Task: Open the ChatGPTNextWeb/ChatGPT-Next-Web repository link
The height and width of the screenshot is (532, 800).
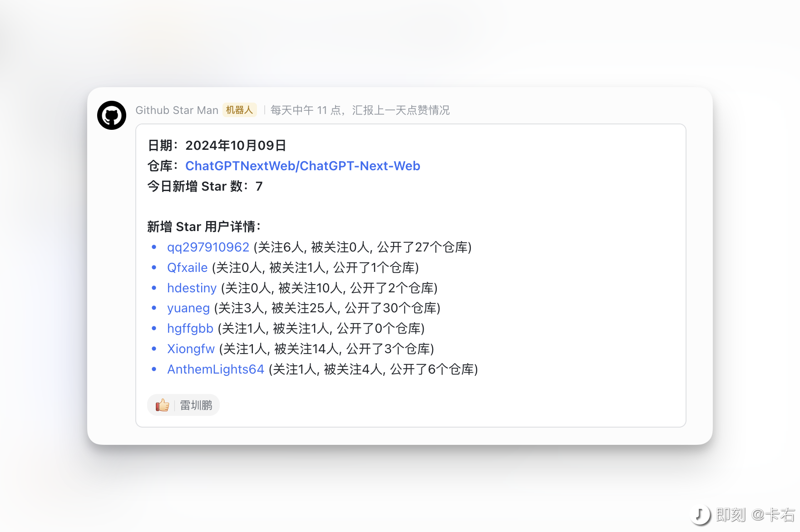Action: (303, 166)
